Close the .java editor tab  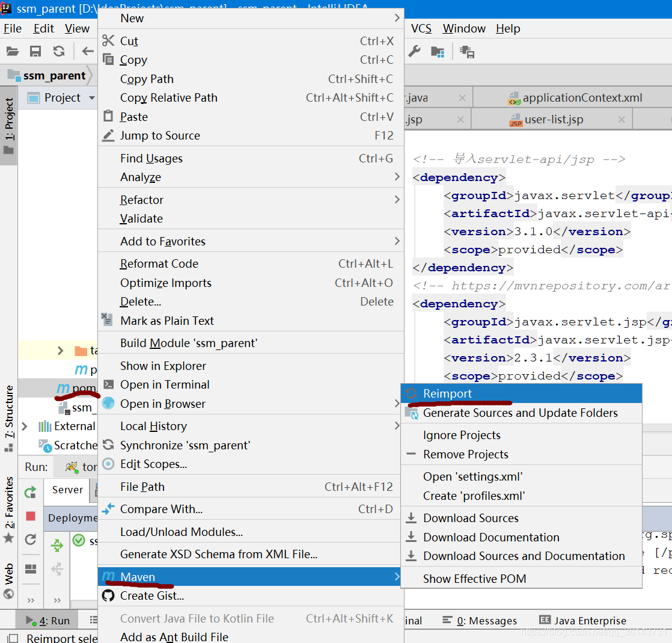point(462,98)
